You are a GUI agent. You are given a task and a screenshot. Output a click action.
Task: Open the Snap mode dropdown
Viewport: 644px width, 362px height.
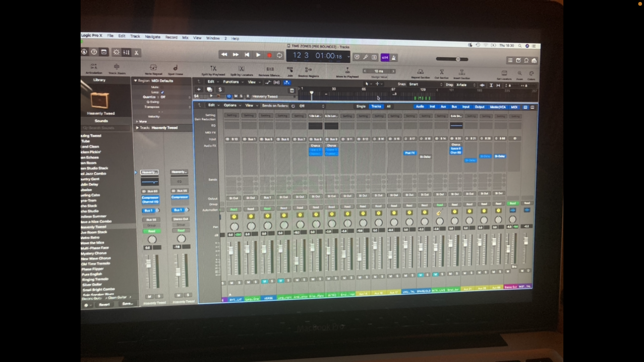coord(425,84)
